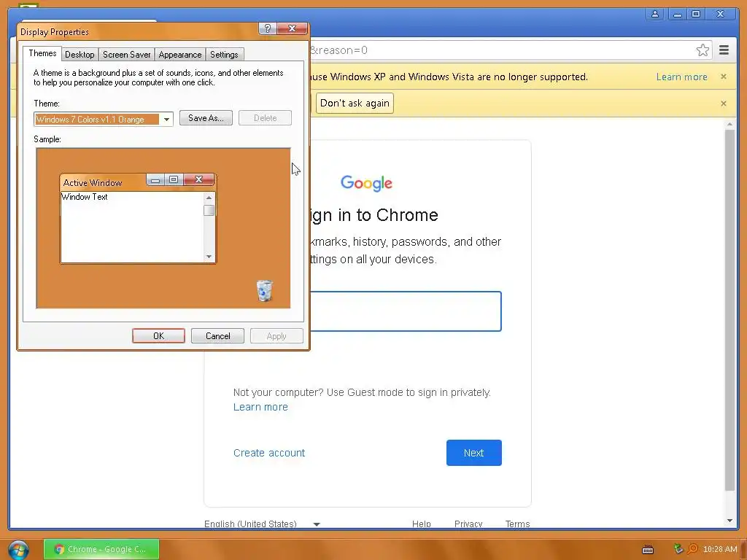
Task: Select the Themes tab
Action: (x=42, y=53)
